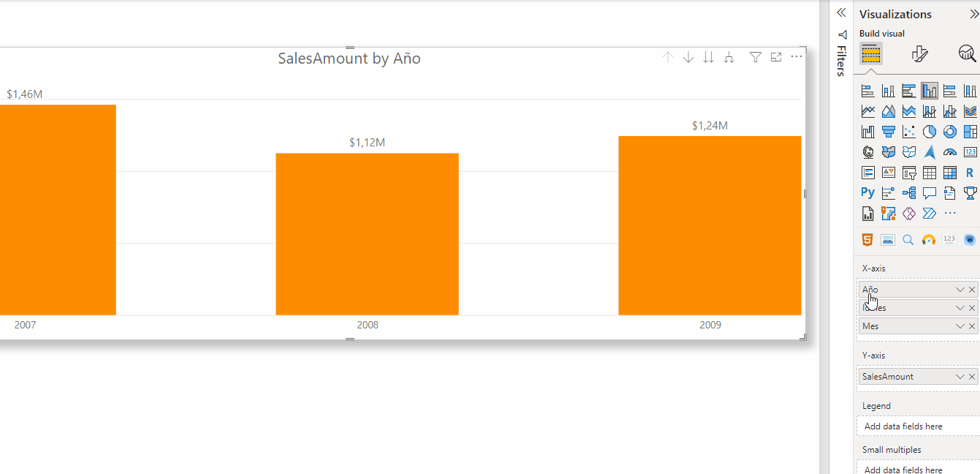Switch to Analytics tab
Screen dimensions: 980x474
click(x=967, y=53)
